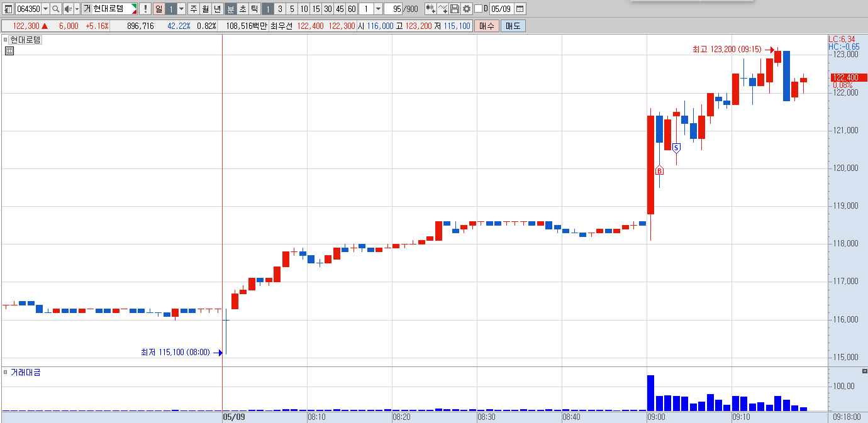Viewport: 868px width, 423px height.
Task: Click the 매도 sell button
Action: pyautogui.click(x=513, y=26)
